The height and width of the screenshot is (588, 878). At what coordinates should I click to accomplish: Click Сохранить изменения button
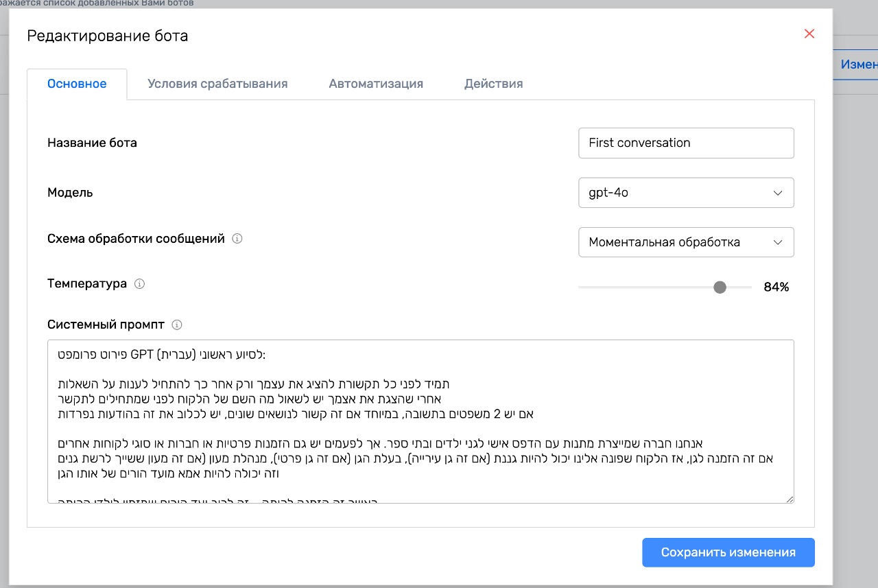point(728,552)
